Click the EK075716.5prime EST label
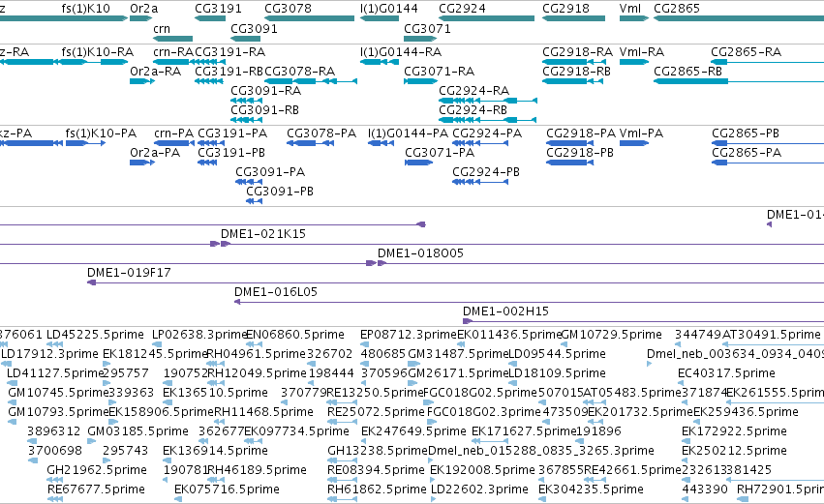Screen dimensions: 824x504 click(227, 490)
